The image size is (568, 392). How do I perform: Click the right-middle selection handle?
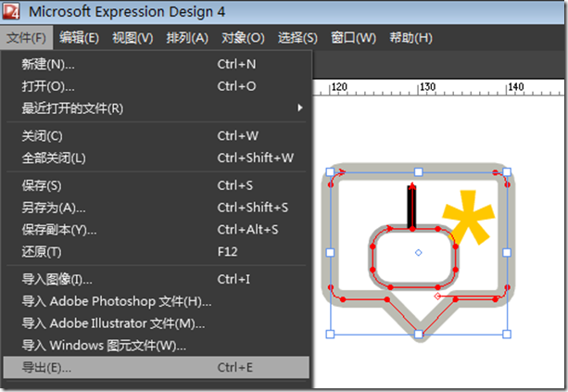click(x=507, y=252)
